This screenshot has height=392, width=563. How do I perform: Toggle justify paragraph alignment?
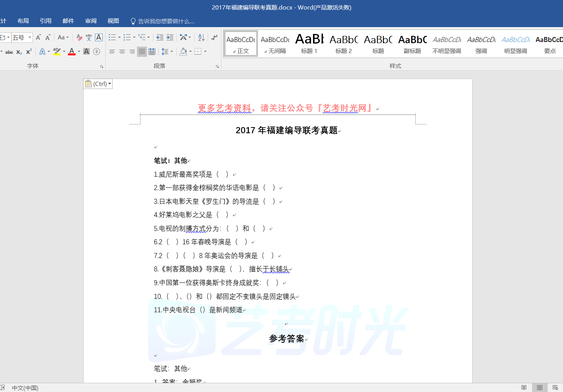(142, 52)
